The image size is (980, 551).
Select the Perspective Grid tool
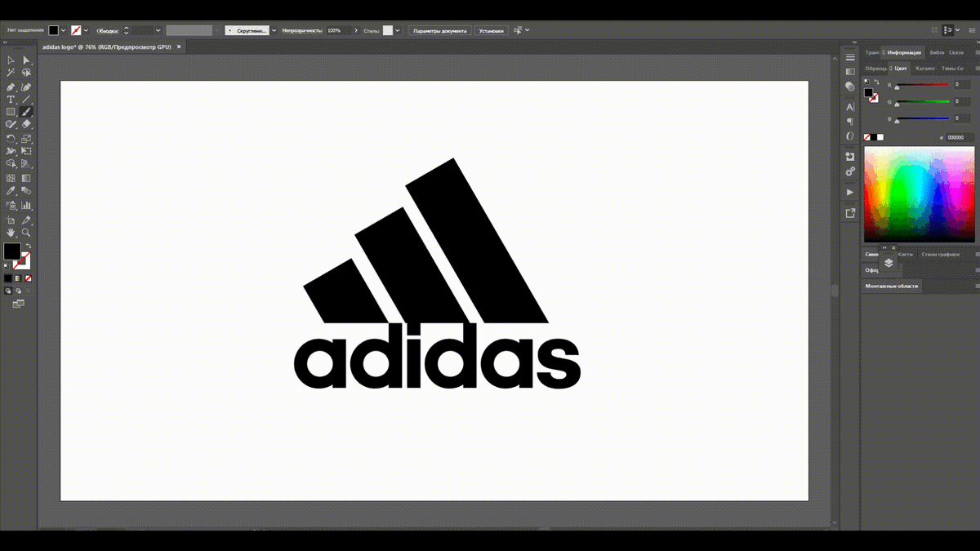pyautogui.click(x=26, y=164)
